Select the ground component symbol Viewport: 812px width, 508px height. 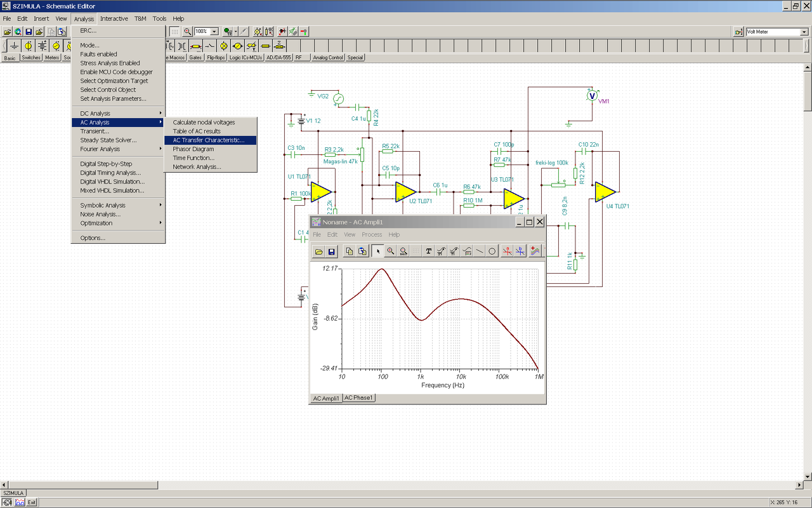(14, 46)
